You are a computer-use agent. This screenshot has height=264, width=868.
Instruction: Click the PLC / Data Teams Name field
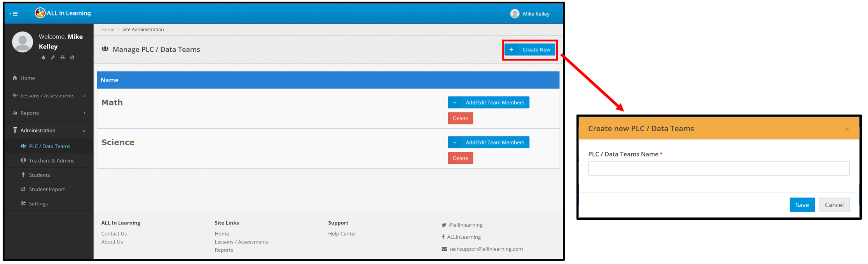click(718, 168)
